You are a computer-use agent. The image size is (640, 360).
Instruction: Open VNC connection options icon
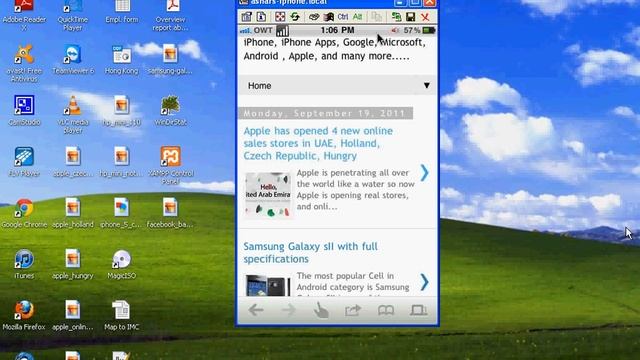(x=246, y=17)
